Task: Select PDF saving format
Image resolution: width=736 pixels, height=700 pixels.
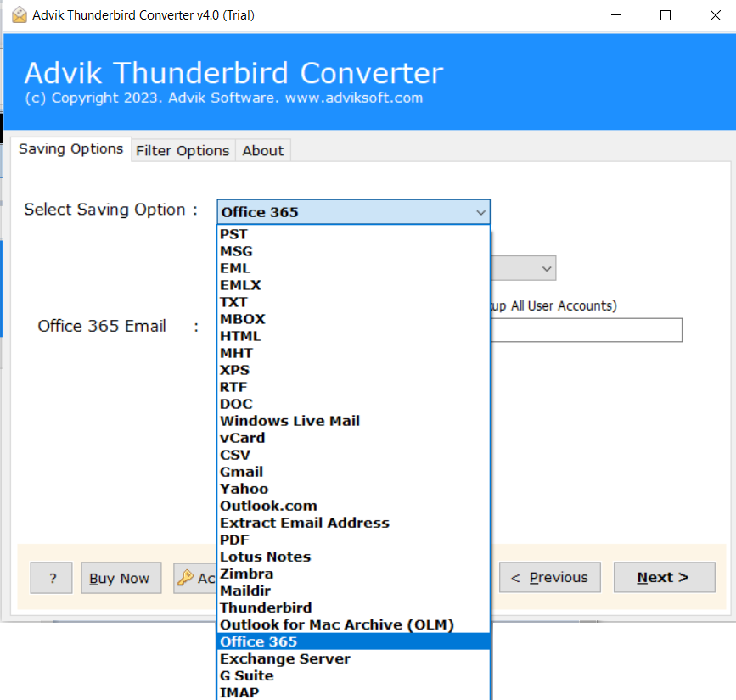Action: pyautogui.click(x=353, y=540)
